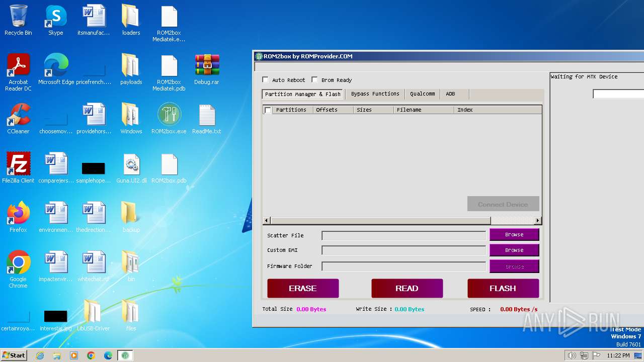The image size is (644, 362).
Task: Click the input box in the log panel
Action: coord(618,94)
